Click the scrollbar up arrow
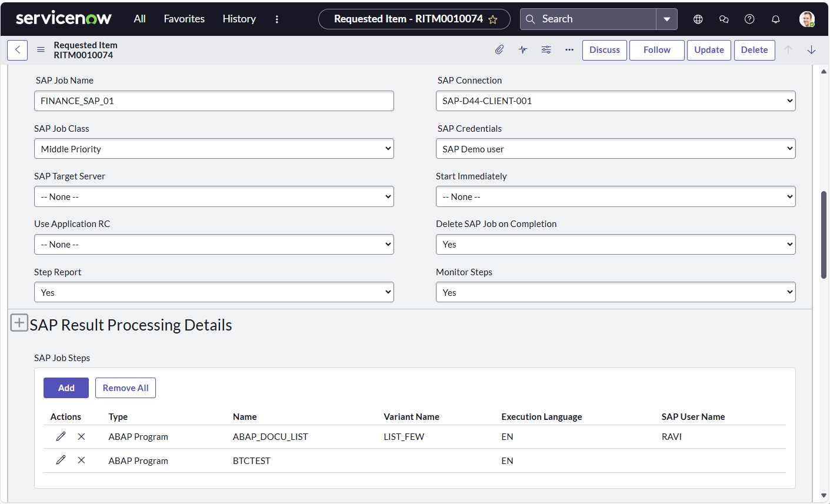Image resolution: width=830 pixels, height=504 pixels. [824, 71]
